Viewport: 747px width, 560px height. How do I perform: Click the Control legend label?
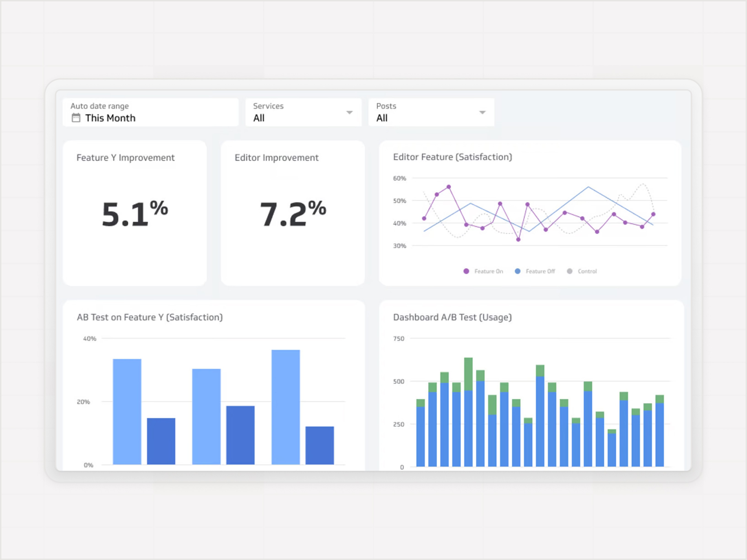click(587, 271)
